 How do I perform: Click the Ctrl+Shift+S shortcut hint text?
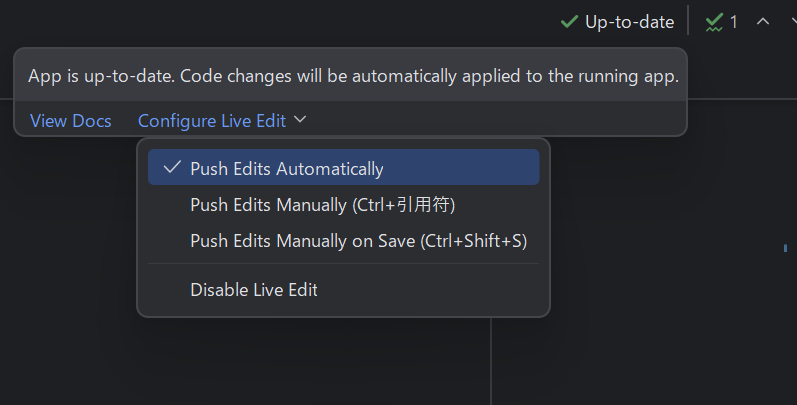(x=473, y=241)
